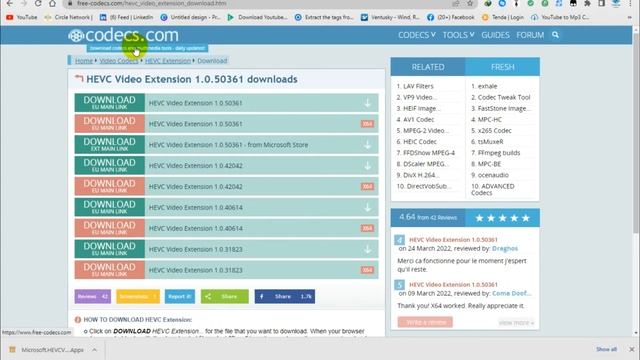The height and width of the screenshot is (360, 640).
Task: Download HEVC 1.0.31823 green EU link
Action: click(109, 249)
